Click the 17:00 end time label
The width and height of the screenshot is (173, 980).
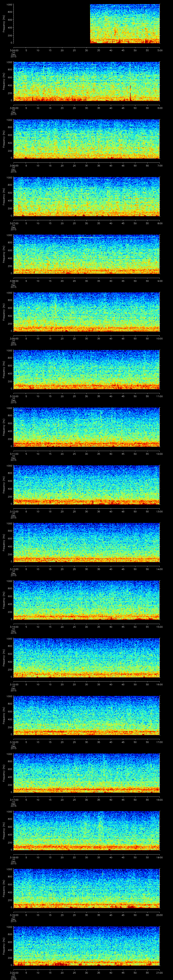160,742
